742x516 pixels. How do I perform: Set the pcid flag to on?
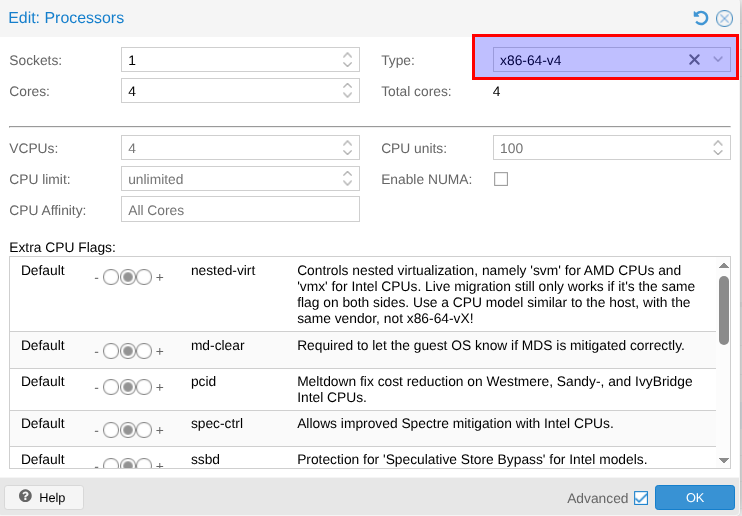point(144,388)
